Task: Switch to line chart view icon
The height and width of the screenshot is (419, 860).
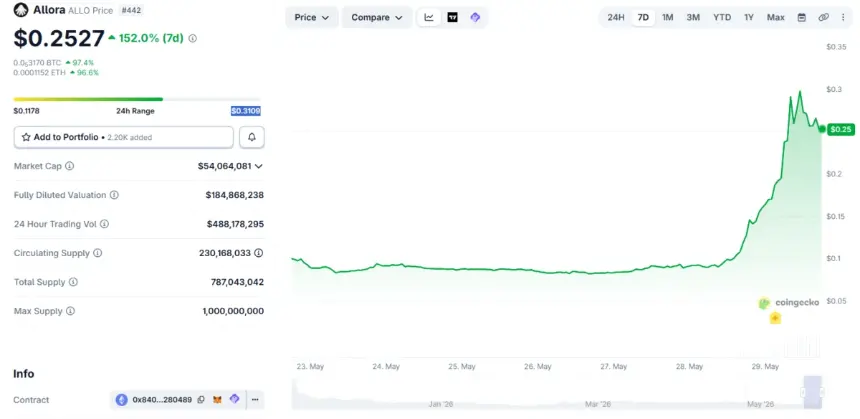Action: click(x=429, y=18)
